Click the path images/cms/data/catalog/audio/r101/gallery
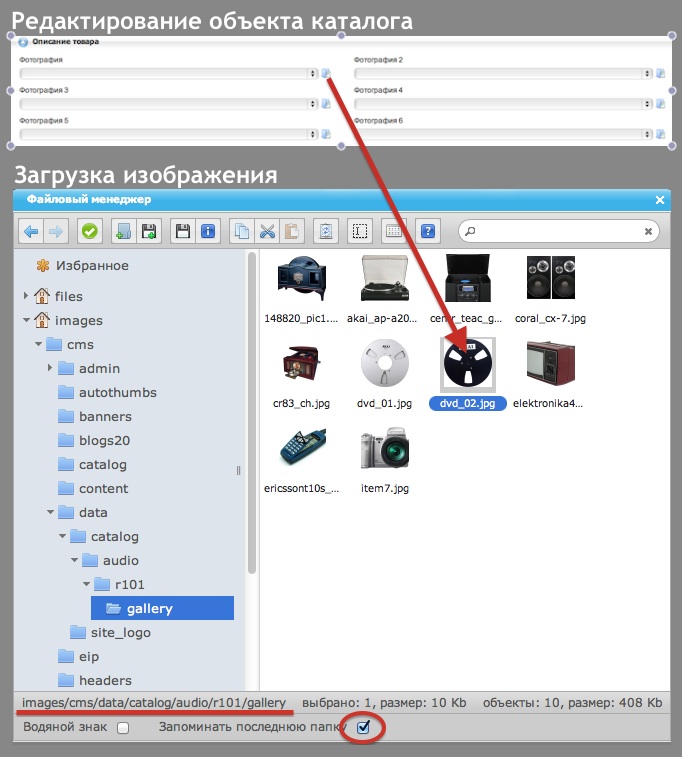The height and width of the screenshot is (757, 682). click(154, 702)
